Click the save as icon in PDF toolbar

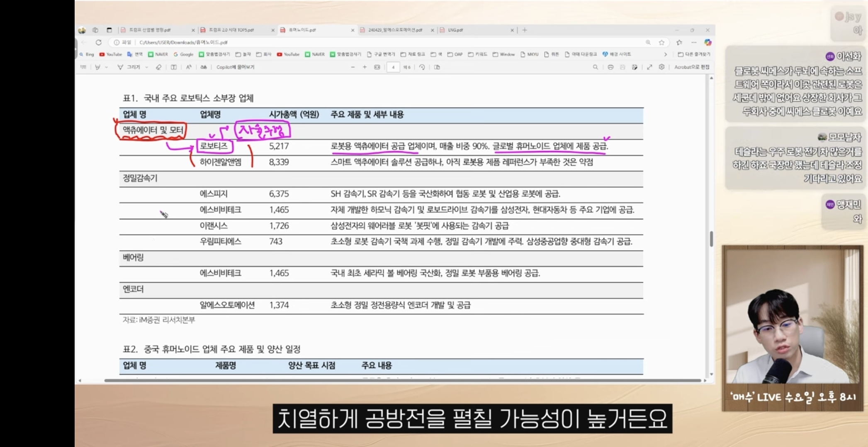(635, 67)
